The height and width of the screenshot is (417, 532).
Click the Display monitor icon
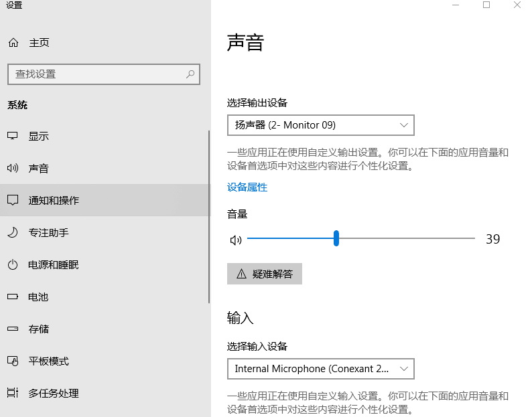(x=13, y=137)
